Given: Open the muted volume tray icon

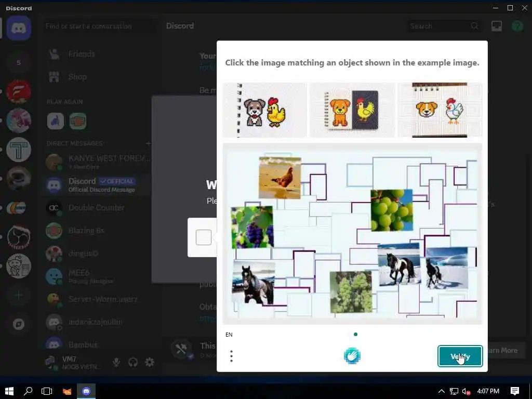Looking at the screenshot, I should pyautogui.click(x=467, y=391).
